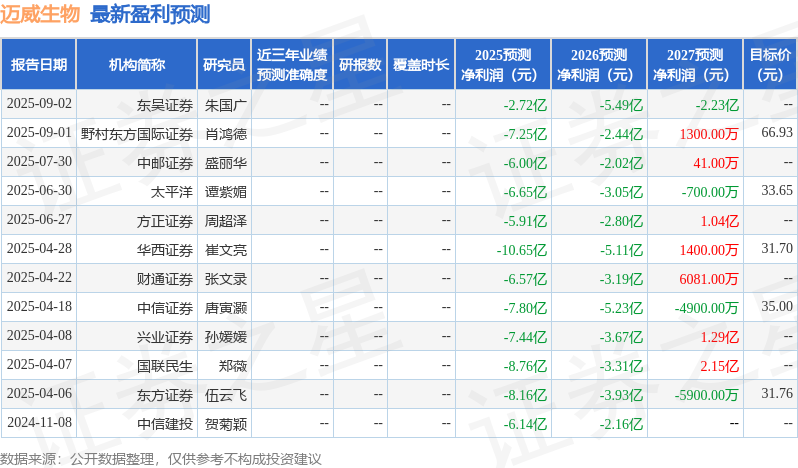Click the -5.49亿 forecast value
The width and height of the screenshot is (798, 468).
pos(621,105)
